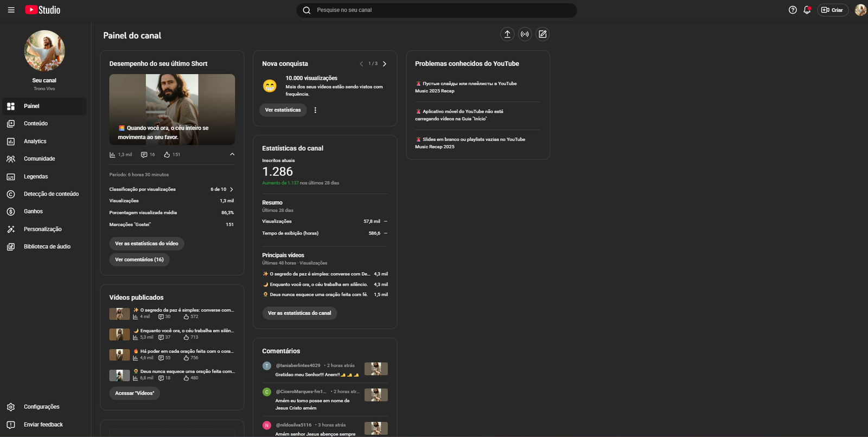Image resolution: width=868 pixels, height=437 pixels.
Task: Open the latest Short thumbnail
Action: (172, 110)
